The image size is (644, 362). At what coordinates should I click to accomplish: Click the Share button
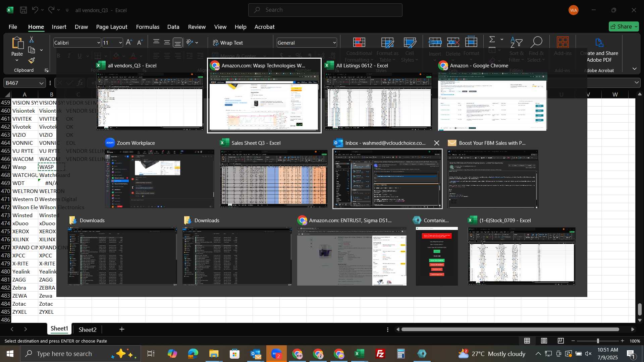click(x=624, y=26)
